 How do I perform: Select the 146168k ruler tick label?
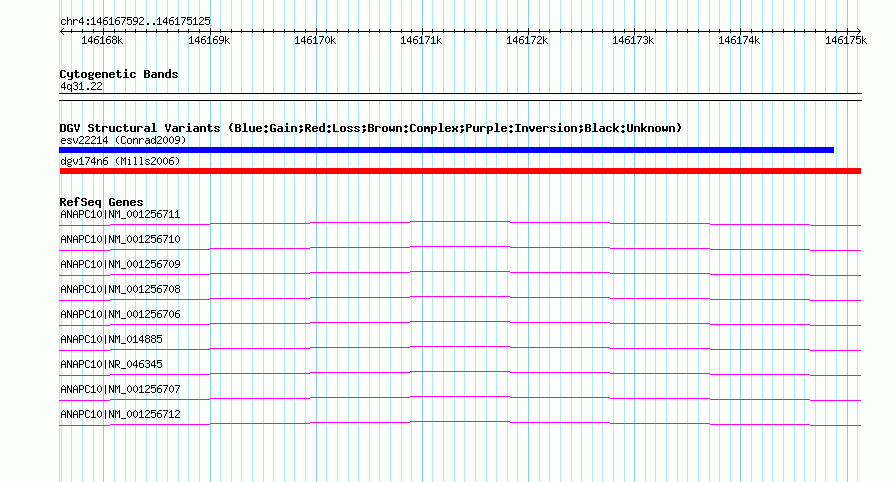(x=102, y=40)
